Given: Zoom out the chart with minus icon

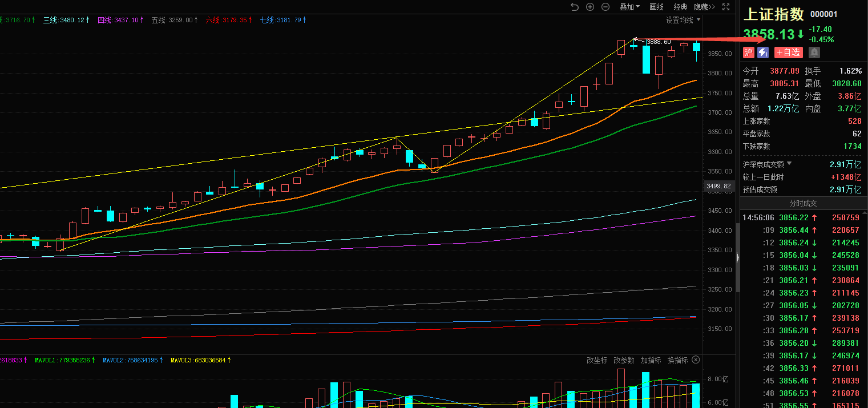Looking at the screenshot, I should coord(605,7).
